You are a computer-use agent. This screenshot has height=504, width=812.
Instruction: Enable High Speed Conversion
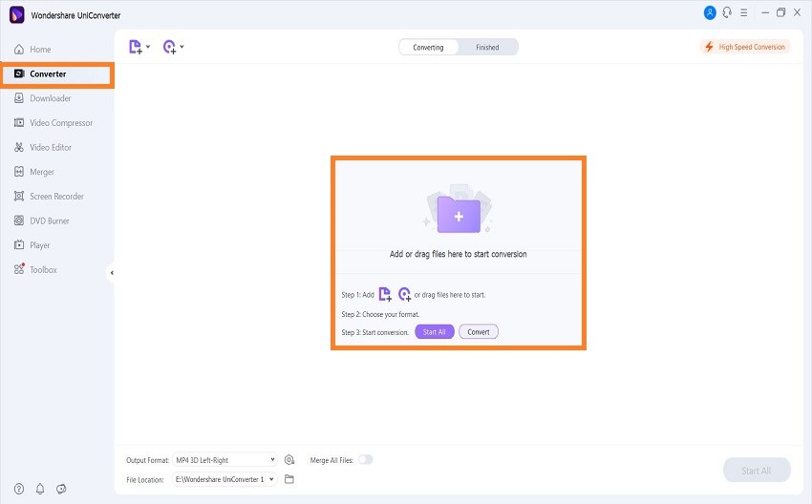click(x=745, y=47)
